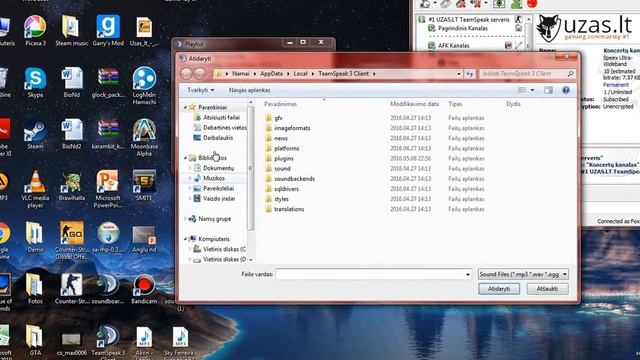This screenshot has height=360, width=640.
Task: Open the sa-mp installer icon
Action: [x=108, y=238]
